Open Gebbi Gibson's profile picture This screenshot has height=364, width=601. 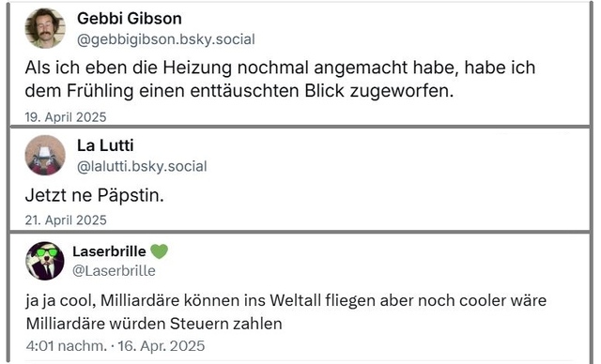point(45,28)
